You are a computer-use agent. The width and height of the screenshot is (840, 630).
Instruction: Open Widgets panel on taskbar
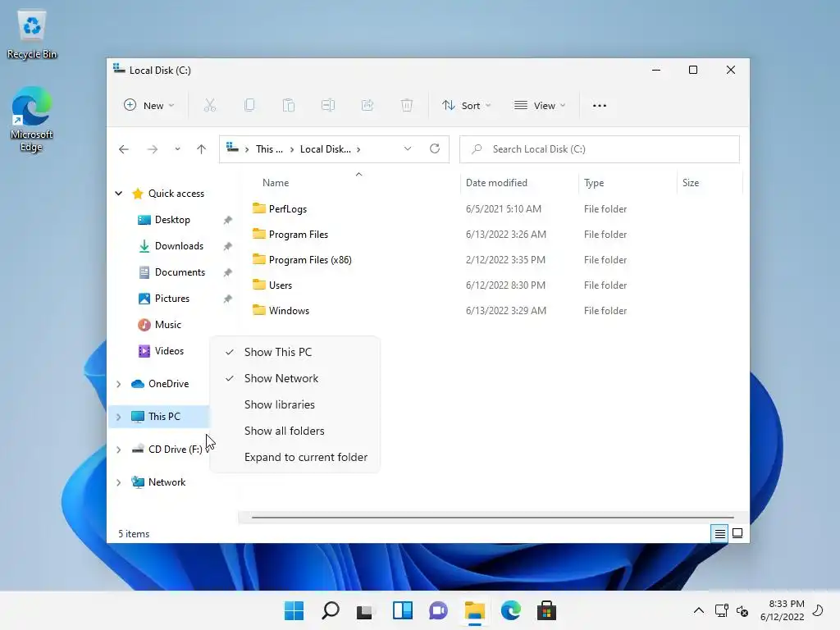pyautogui.click(x=402, y=610)
